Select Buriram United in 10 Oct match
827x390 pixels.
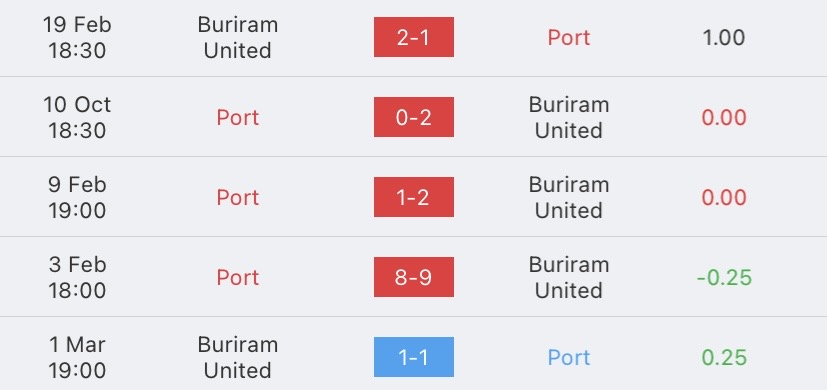tap(569, 117)
